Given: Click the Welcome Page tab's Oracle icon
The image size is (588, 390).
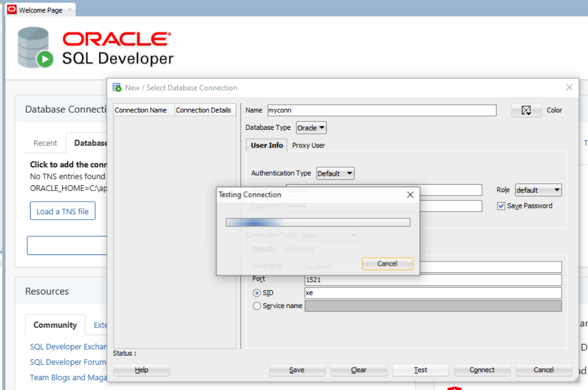Looking at the screenshot, I should pos(12,9).
